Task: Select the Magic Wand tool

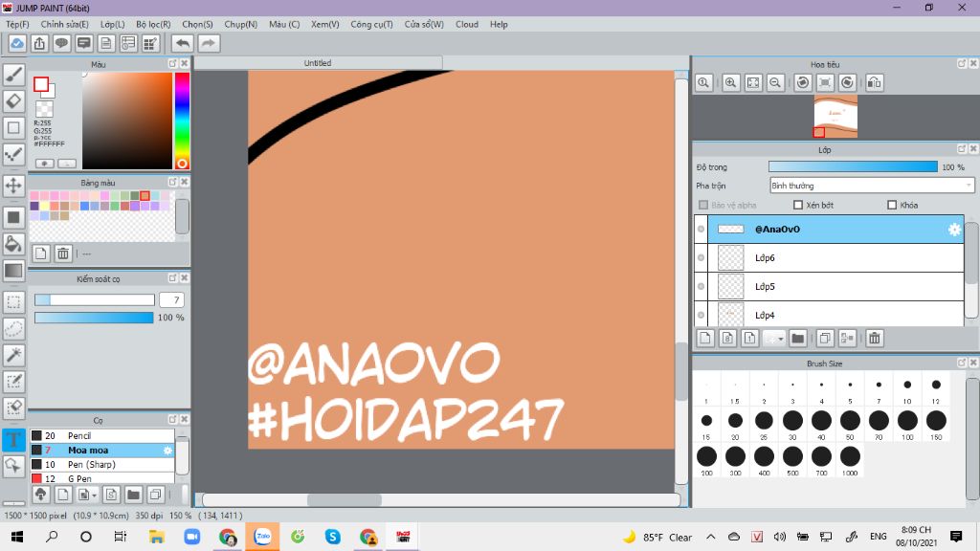Action: (13, 356)
